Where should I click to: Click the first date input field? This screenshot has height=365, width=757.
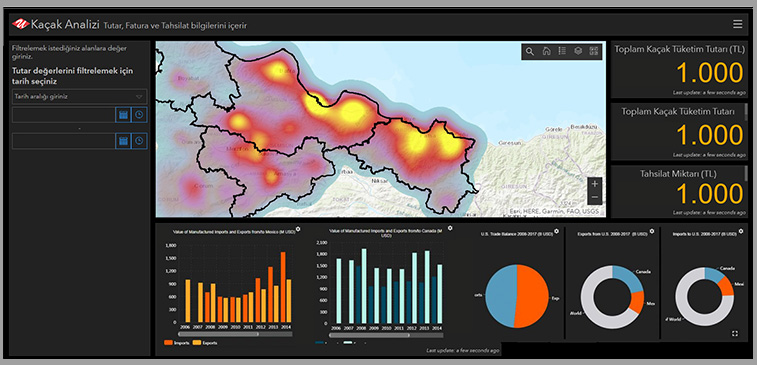point(63,115)
